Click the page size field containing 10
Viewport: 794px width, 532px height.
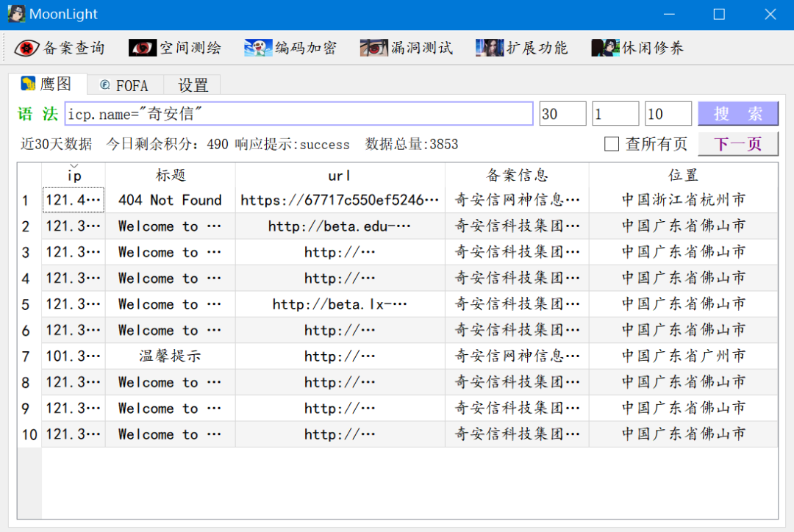click(x=668, y=113)
